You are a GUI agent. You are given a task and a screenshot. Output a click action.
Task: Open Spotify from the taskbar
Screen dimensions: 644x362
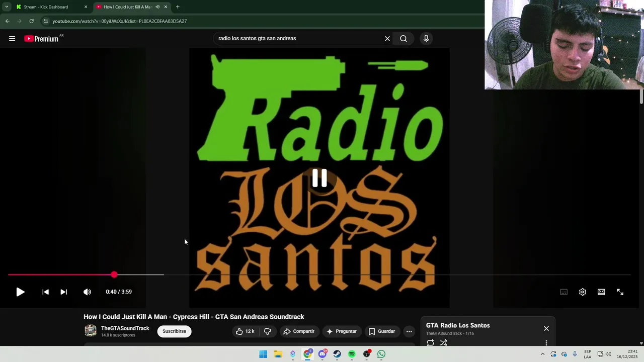[x=352, y=354]
